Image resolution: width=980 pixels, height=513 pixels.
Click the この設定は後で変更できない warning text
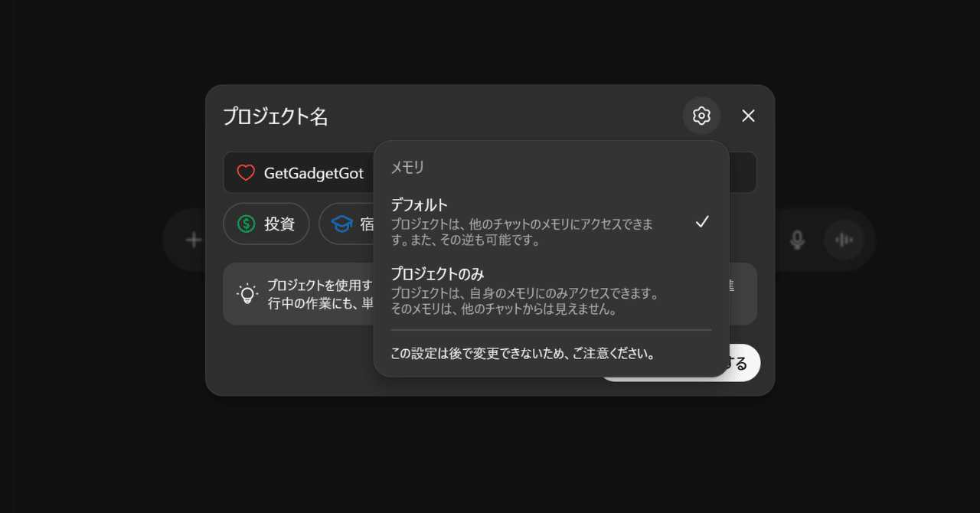pyautogui.click(x=522, y=354)
